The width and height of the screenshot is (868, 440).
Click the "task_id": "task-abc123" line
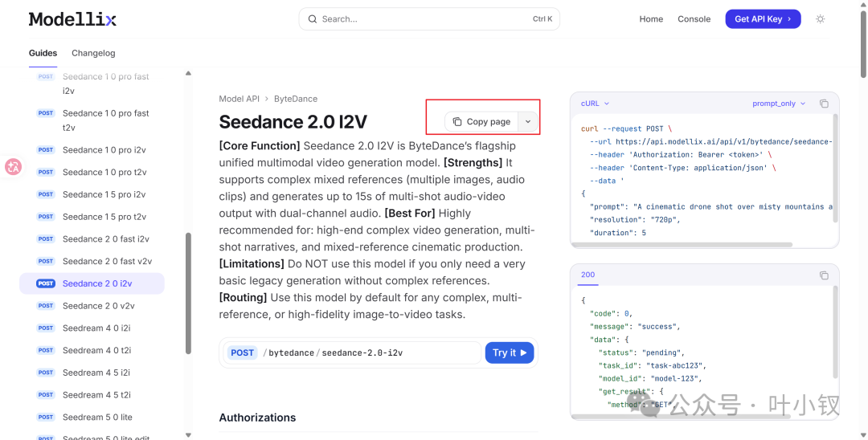click(x=653, y=365)
